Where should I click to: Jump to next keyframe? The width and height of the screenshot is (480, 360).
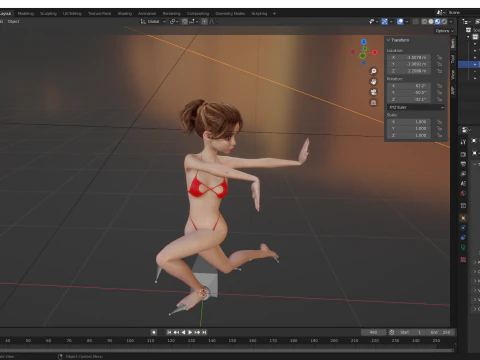197,332
